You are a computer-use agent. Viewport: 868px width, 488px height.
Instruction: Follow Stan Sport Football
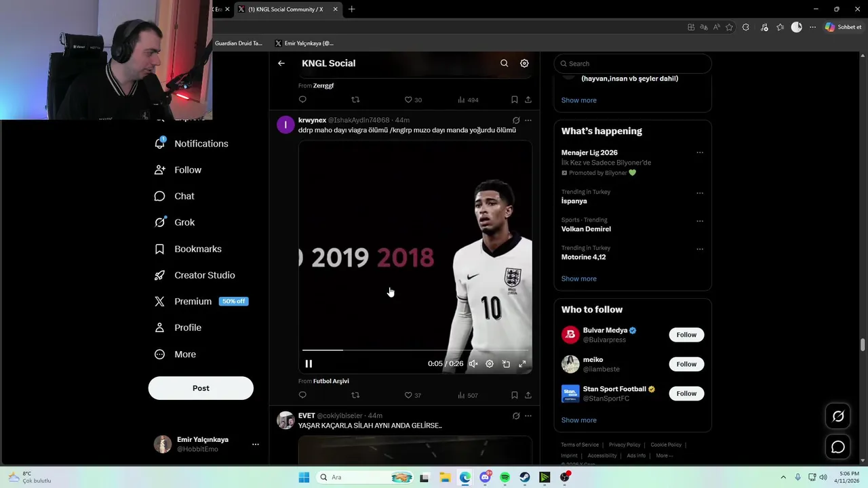coord(686,393)
